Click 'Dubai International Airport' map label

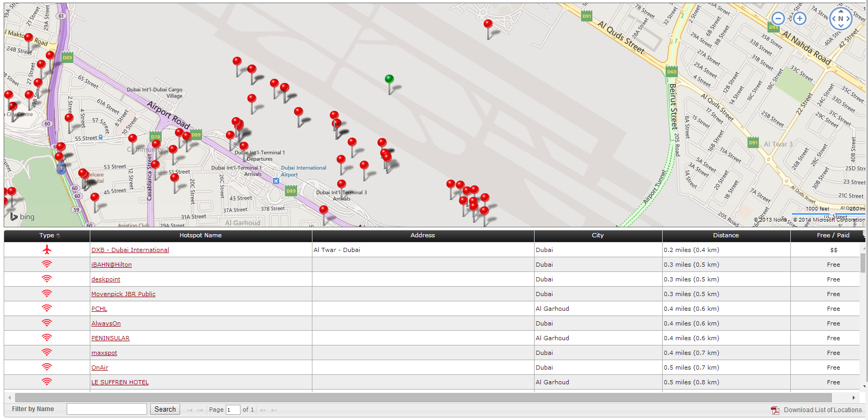tap(303, 171)
